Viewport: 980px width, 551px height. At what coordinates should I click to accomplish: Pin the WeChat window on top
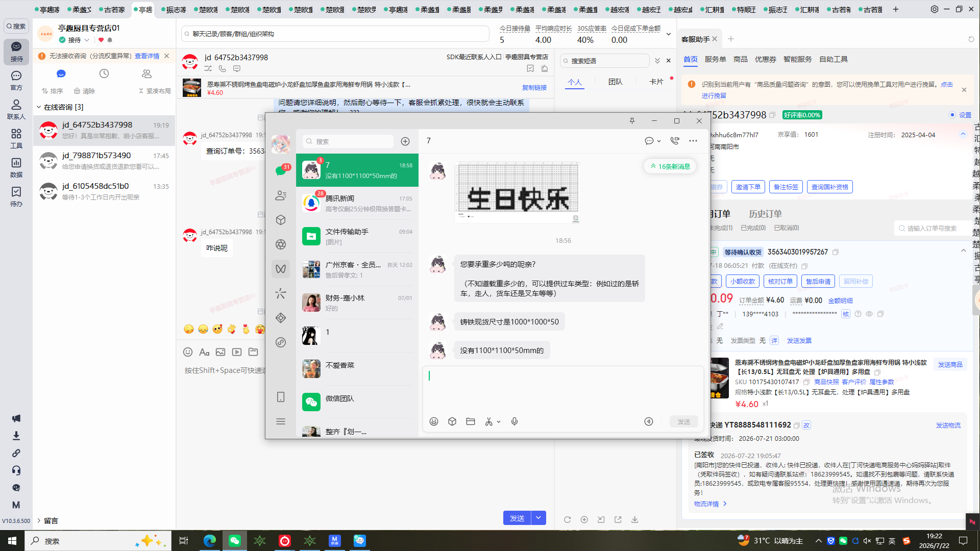tap(632, 121)
